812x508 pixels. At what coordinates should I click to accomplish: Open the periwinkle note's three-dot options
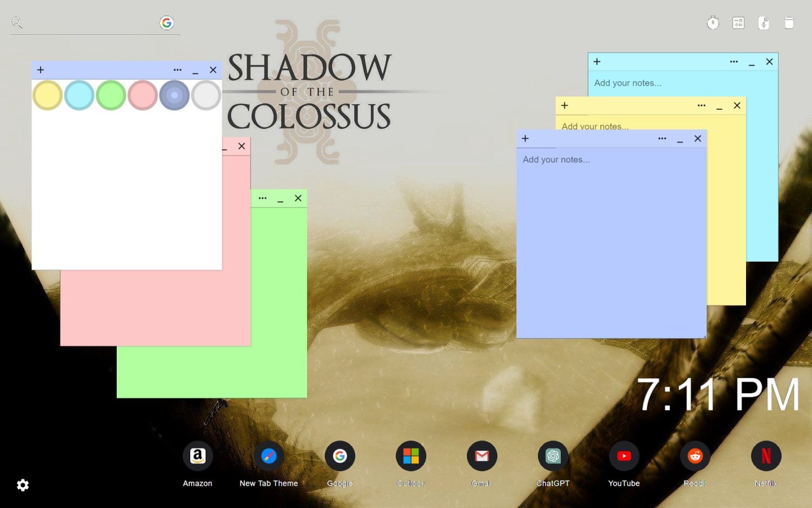point(662,138)
